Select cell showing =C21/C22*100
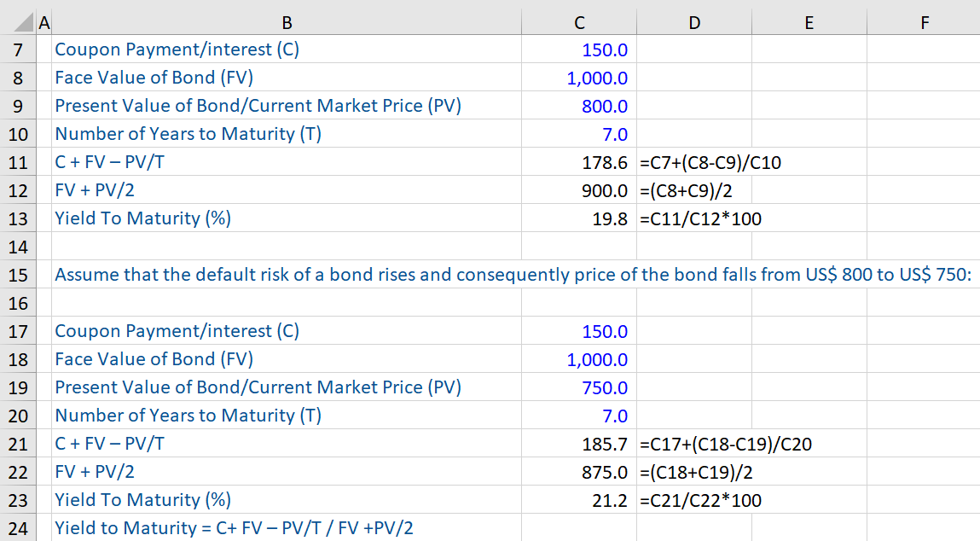 tap(700, 501)
